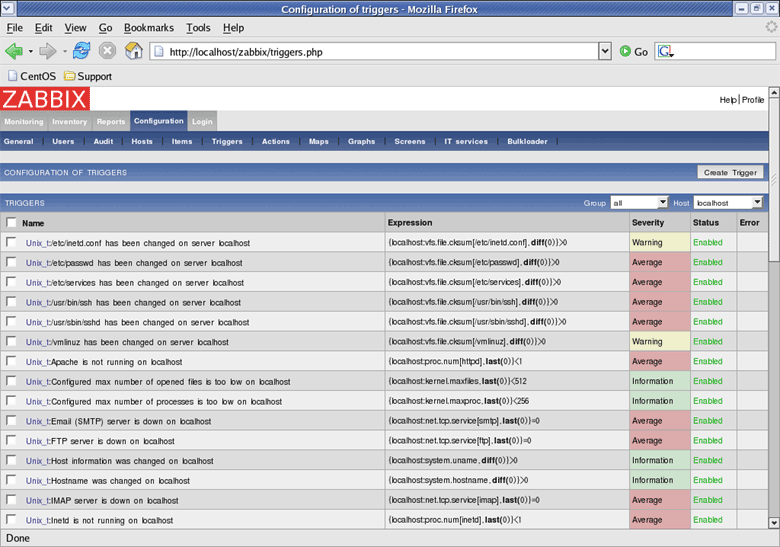
Task: Click the Stop loading icon
Action: [x=107, y=51]
